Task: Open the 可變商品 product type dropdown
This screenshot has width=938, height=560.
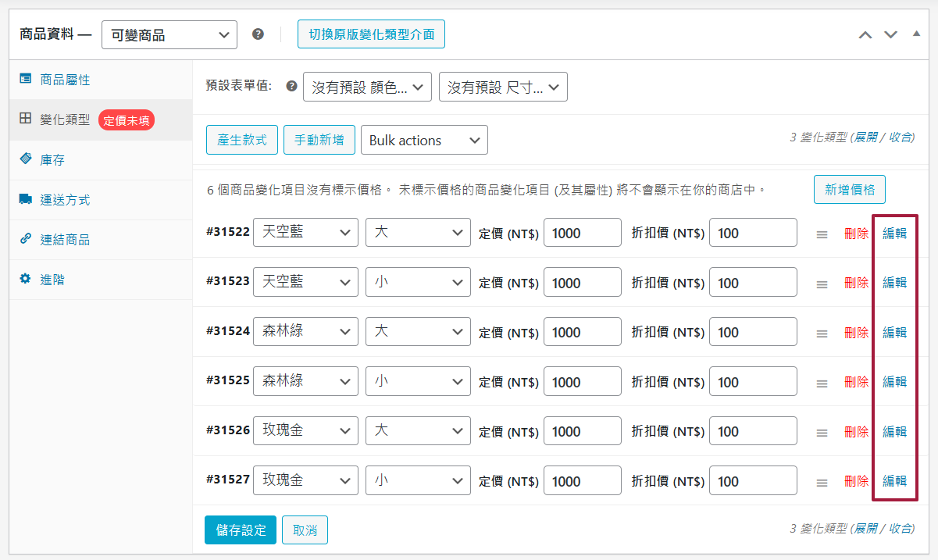Action: (x=169, y=34)
